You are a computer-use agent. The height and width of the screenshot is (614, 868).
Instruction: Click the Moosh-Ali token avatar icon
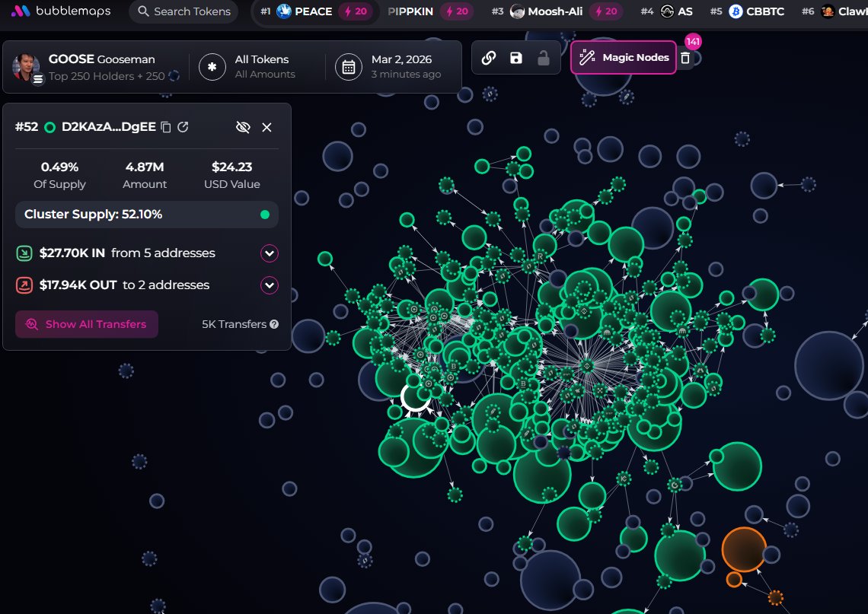pyautogui.click(x=517, y=11)
